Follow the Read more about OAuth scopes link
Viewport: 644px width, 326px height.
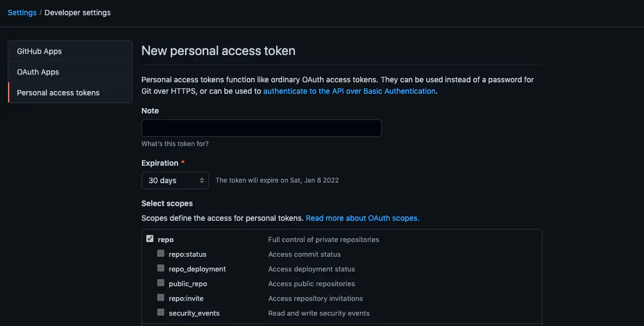point(362,218)
